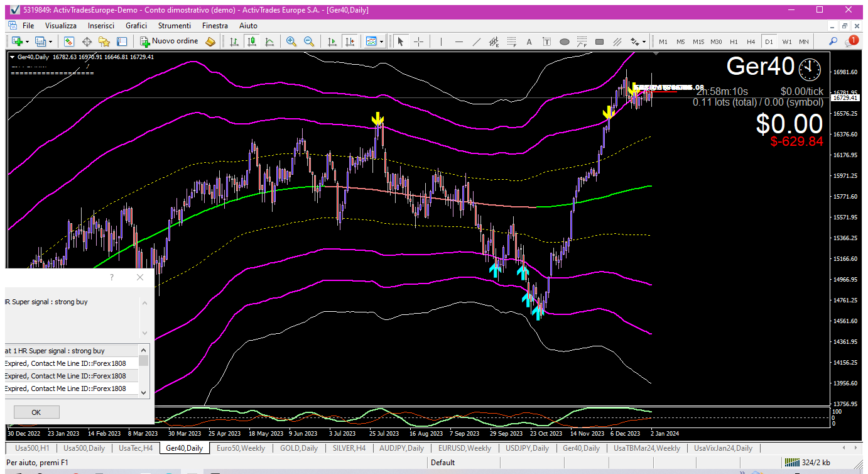Open the Market Watch panel
The width and height of the screenshot is (868, 474).
pos(69,41)
